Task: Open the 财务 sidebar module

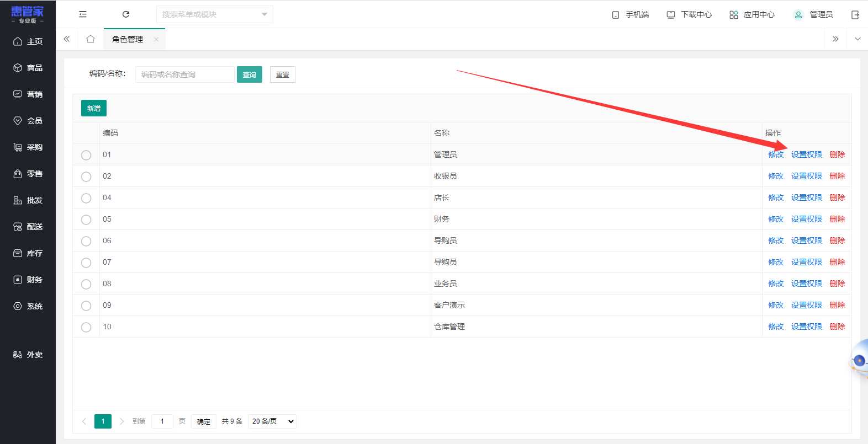Action: pos(28,280)
